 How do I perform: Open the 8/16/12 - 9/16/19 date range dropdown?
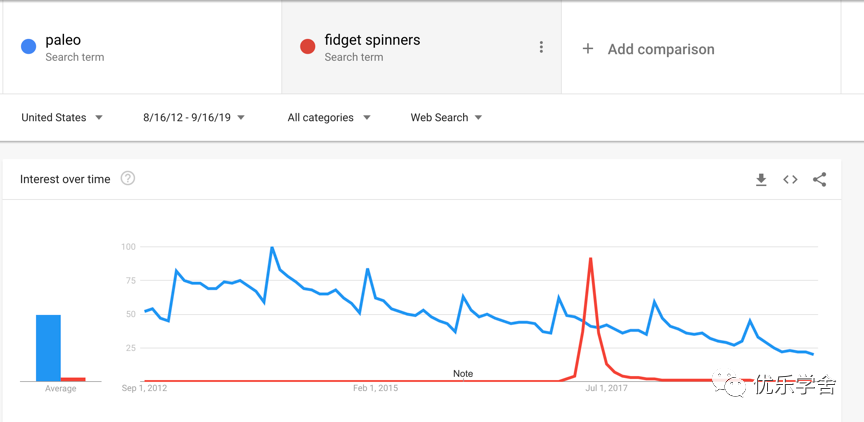(194, 117)
